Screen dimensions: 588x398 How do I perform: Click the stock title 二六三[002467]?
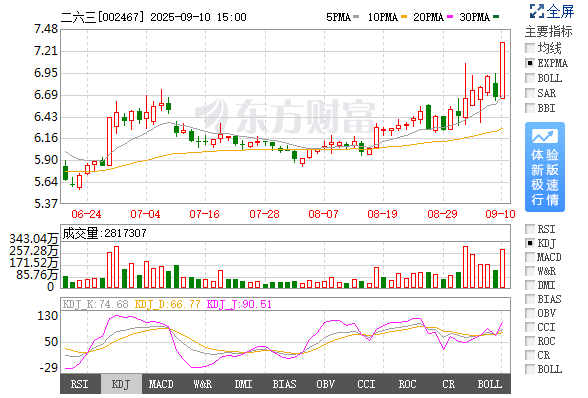102,17
